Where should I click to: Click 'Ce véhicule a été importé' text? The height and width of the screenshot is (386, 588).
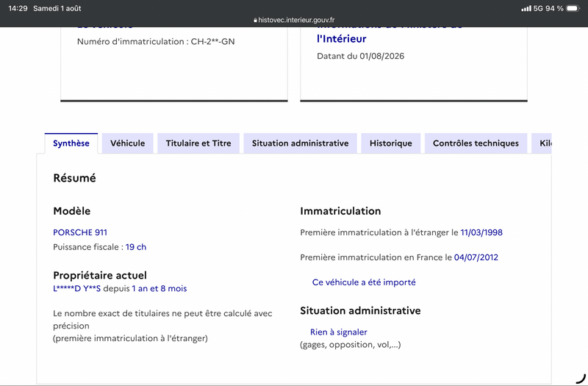[x=364, y=282]
